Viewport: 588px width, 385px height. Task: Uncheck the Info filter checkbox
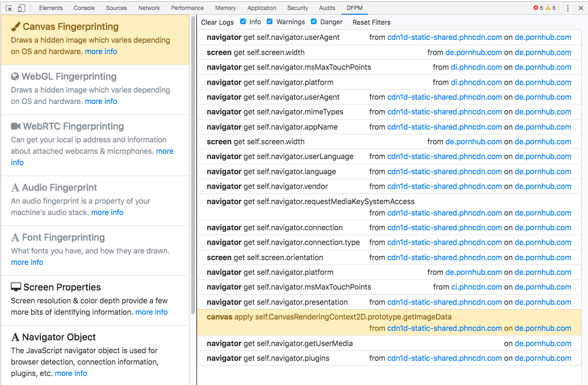[x=243, y=22]
